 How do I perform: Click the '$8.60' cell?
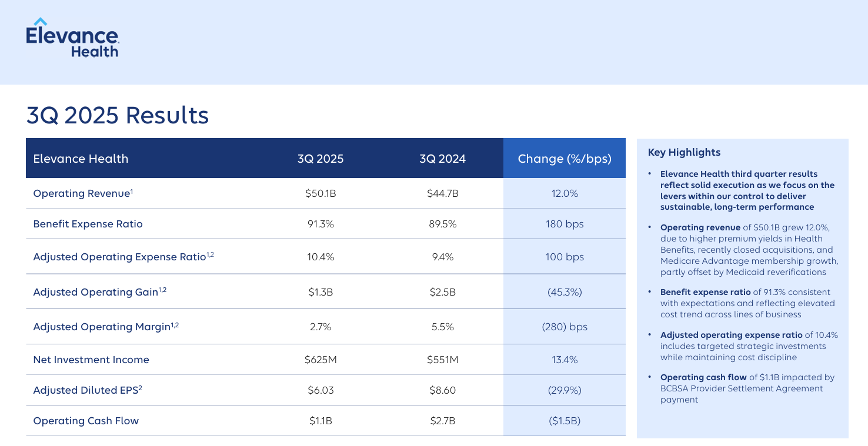click(x=442, y=390)
